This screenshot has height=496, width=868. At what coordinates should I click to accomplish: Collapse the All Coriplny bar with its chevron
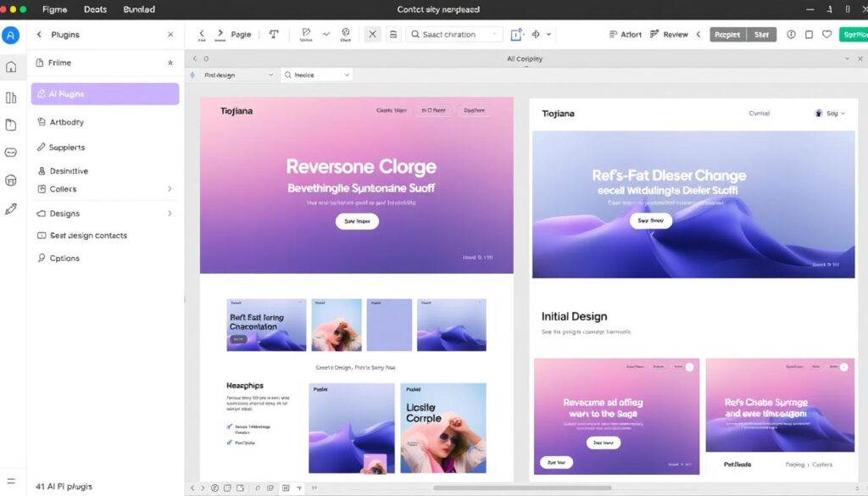pyautogui.click(x=847, y=59)
